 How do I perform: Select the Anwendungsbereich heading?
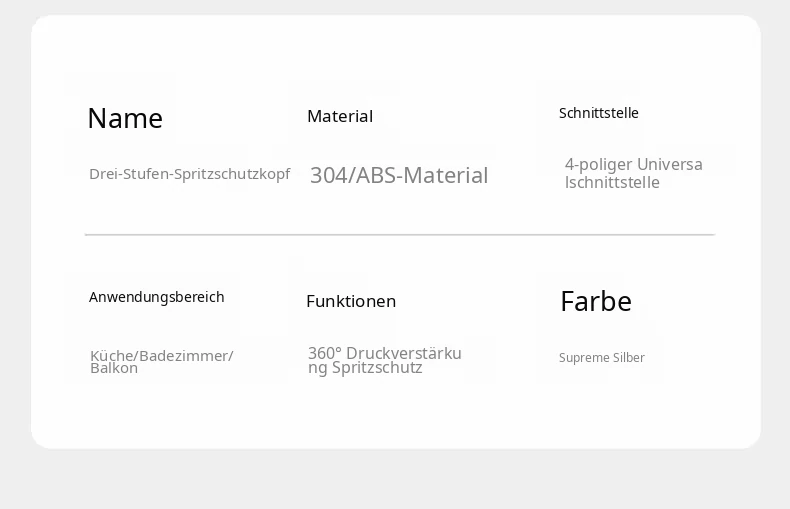pos(157,297)
